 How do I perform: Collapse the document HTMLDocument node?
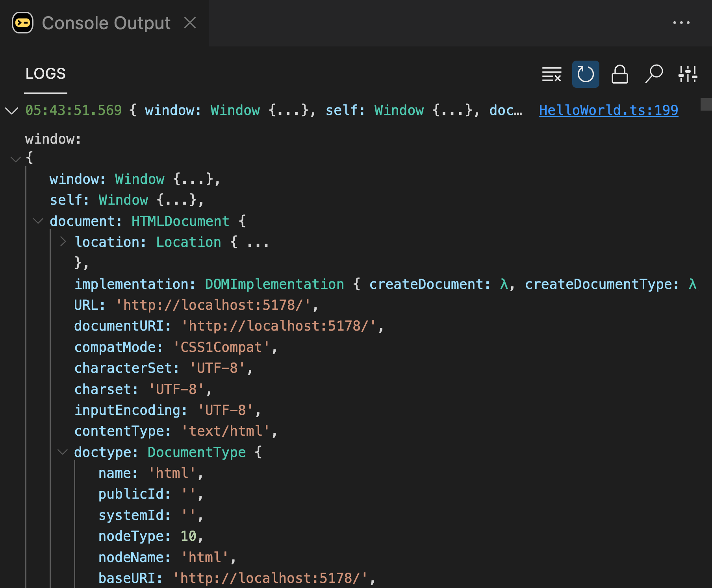click(x=38, y=221)
